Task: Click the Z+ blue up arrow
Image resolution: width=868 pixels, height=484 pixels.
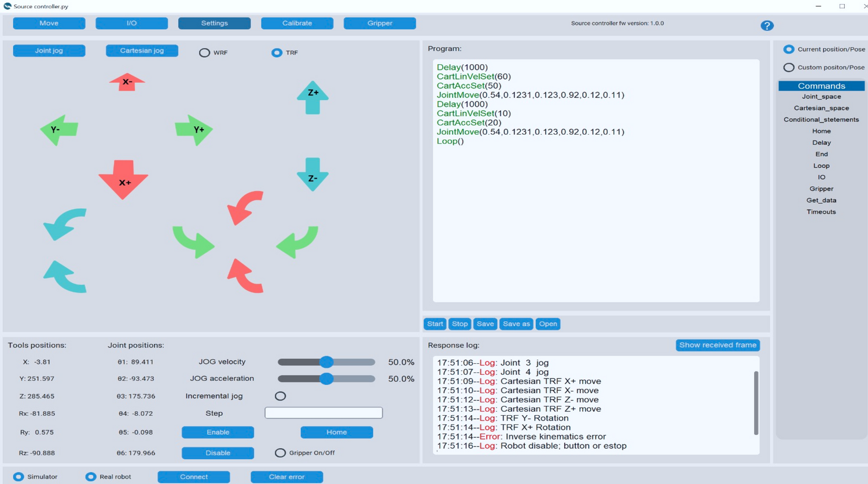Action: tap(312, 97)
